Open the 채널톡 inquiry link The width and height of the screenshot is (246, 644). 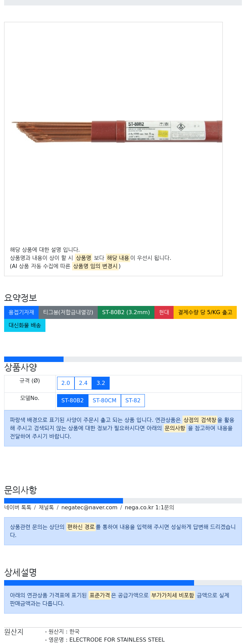click(x=46, y=507)
